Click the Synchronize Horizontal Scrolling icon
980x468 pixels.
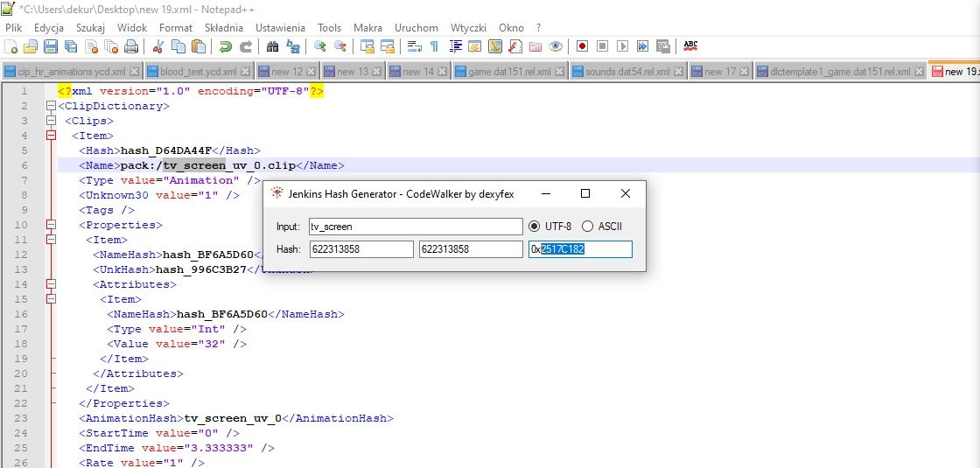(388, 46)
